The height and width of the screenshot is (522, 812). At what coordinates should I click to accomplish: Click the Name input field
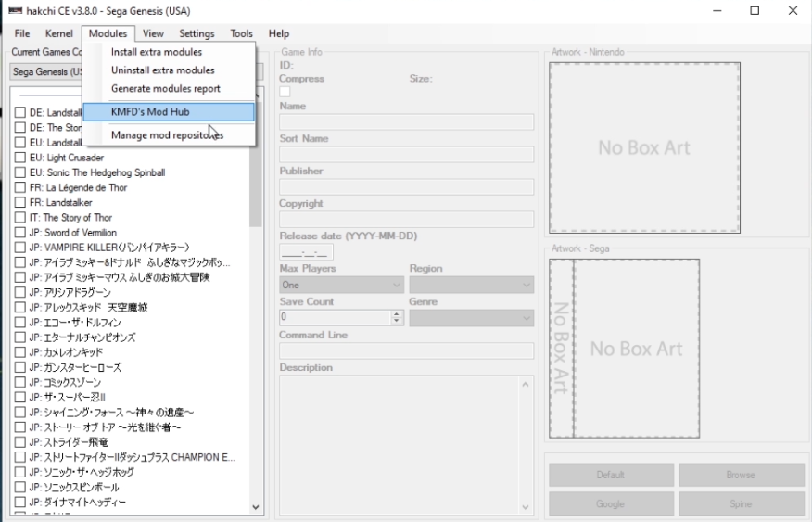click(x=407, y=122)
